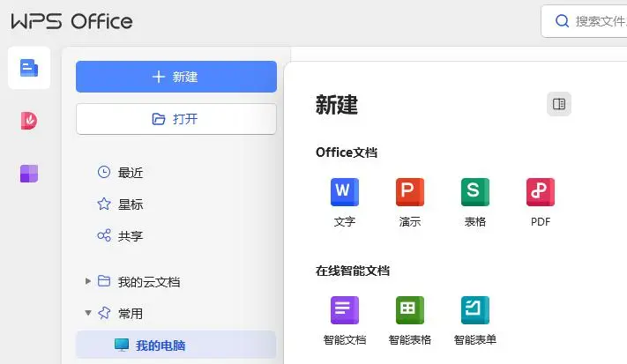
Task: Open the Docer templates sidebar icon
Action: (x=29, y=121)
